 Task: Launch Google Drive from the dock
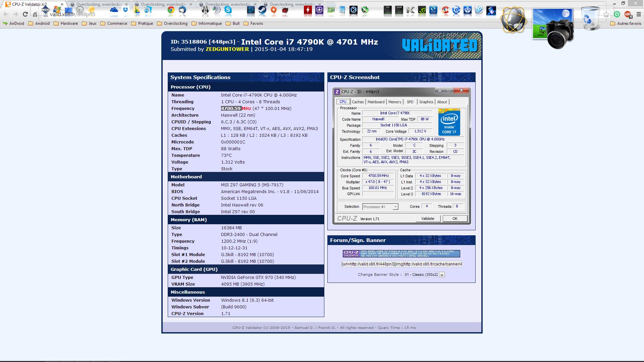point(137,10)
